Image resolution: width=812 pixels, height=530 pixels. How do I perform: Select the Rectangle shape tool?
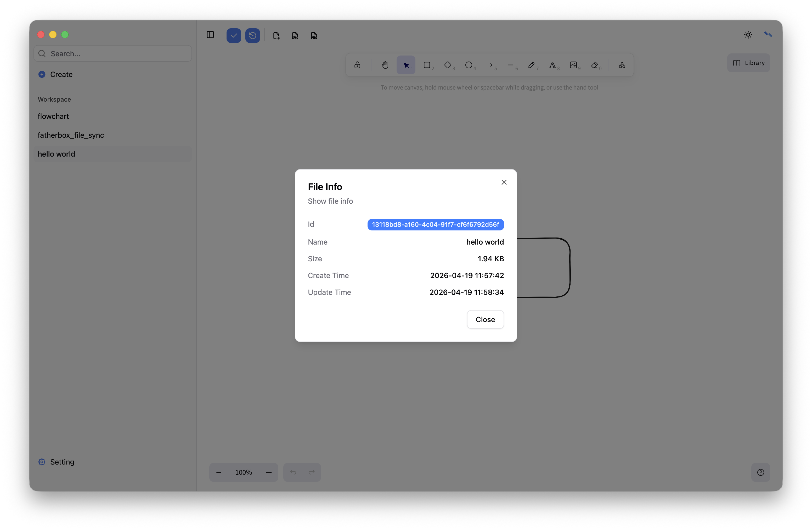[x=427, y=65]
